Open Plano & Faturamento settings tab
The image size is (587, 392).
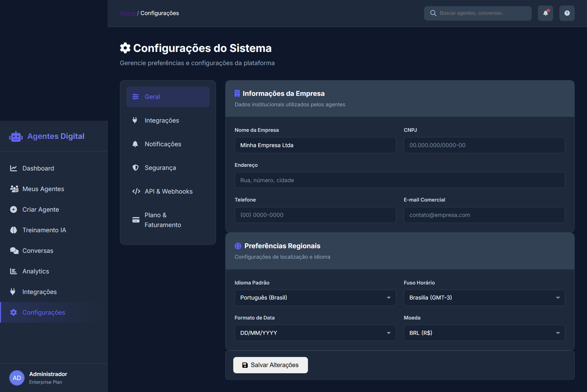[x=168, y=220]
